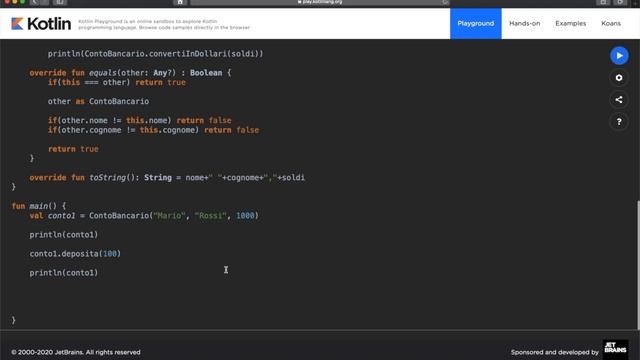Click the 'Sponsored and developed by' footer text
The height and width of the screenshot is (360, 640).
pos(555,352)
